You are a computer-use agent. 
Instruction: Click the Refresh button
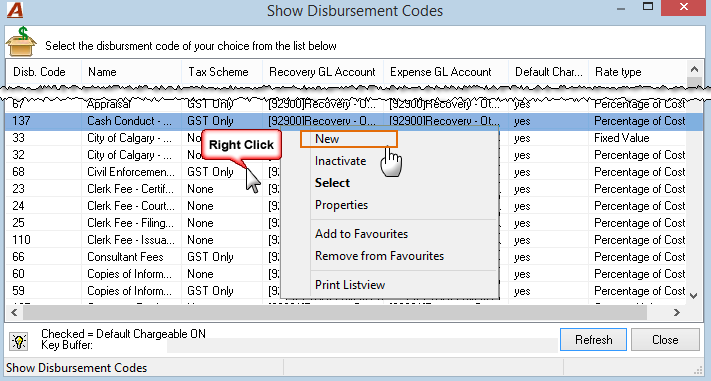pyautogui.click(x=593, y=340)
